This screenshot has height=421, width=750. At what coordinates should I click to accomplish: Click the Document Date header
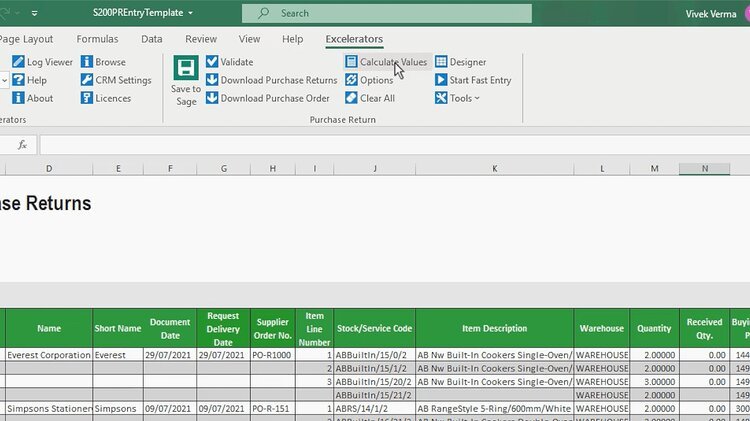[x=170, y=328]
